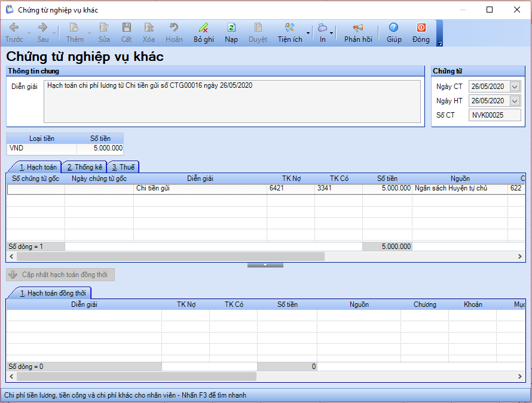Collapse panel using the splitter arrow
The width and height of the screenshot is (532, 403).
(265, 264)
